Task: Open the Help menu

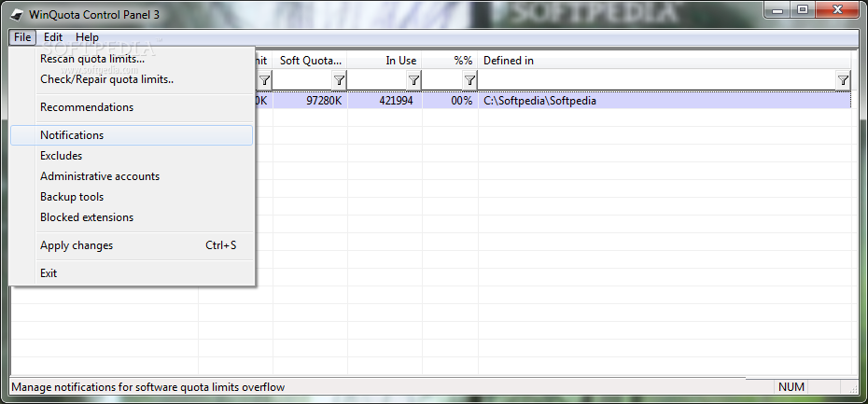Action: pos(87,37)
